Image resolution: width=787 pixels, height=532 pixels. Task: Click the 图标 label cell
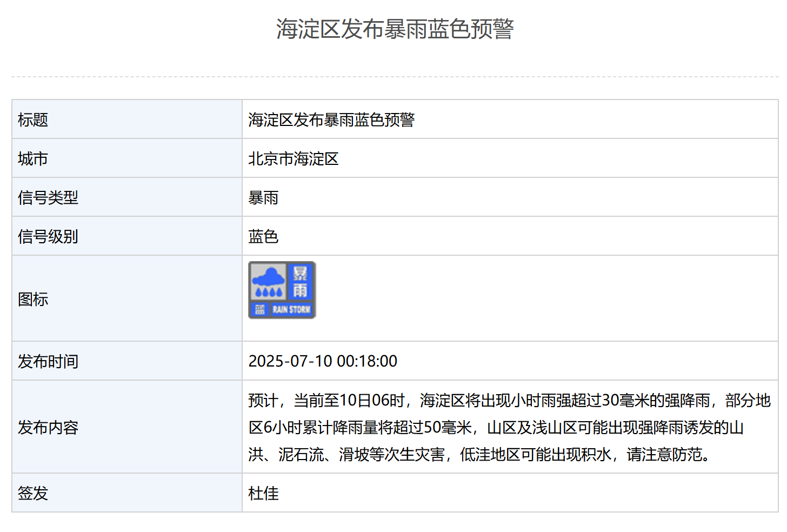point(127,298)
